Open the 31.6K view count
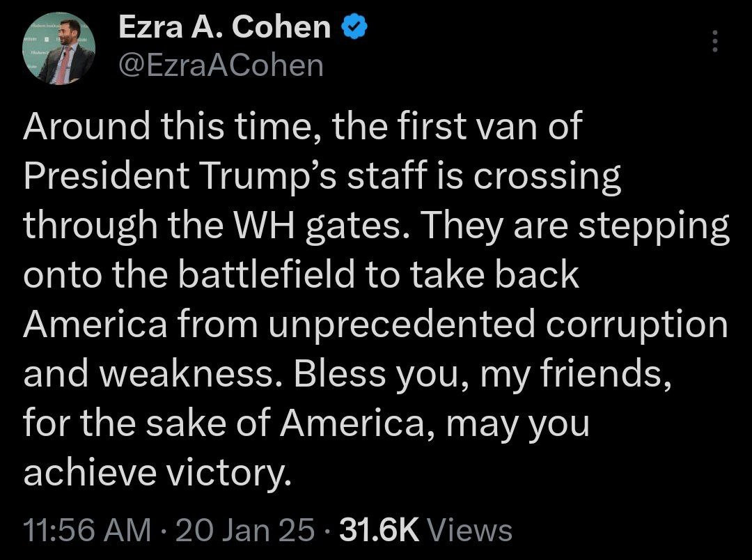This screenshot has height=560, width=752. pos(378,530)
